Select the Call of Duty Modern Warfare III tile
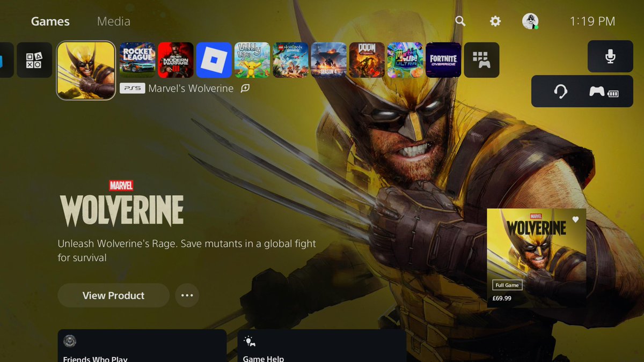The height and width of the screenshot is (362, 644). [x=176, y=60]
